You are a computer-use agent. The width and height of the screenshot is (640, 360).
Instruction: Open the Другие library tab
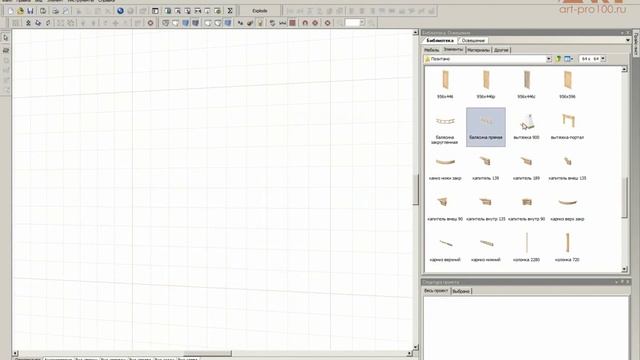(501, 50)
